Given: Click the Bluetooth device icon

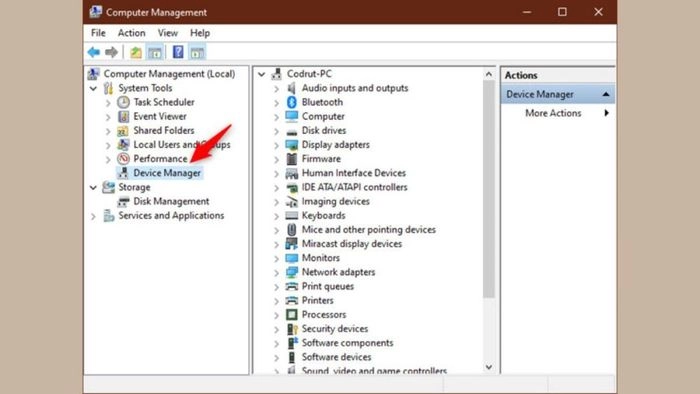Looking at the screenshot, I should tap(292, 102).
